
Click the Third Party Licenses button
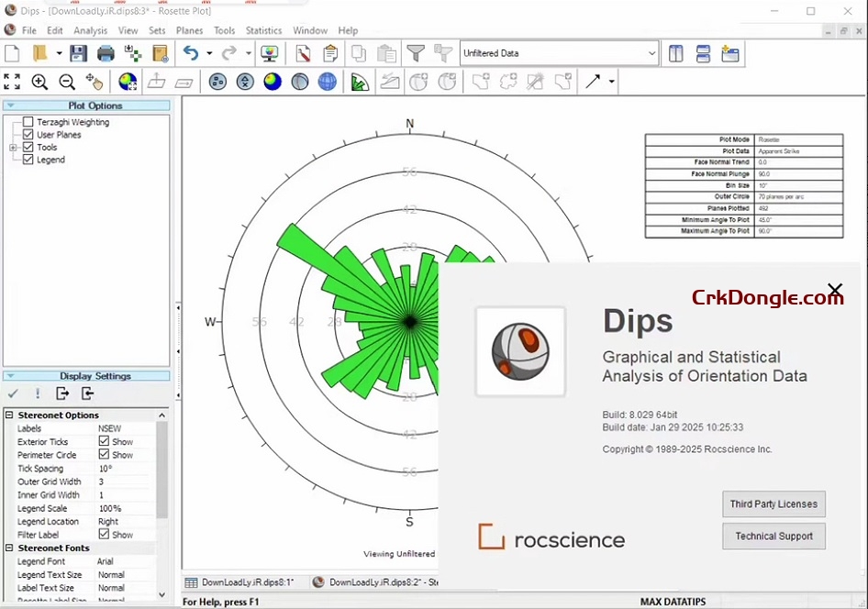773,504
